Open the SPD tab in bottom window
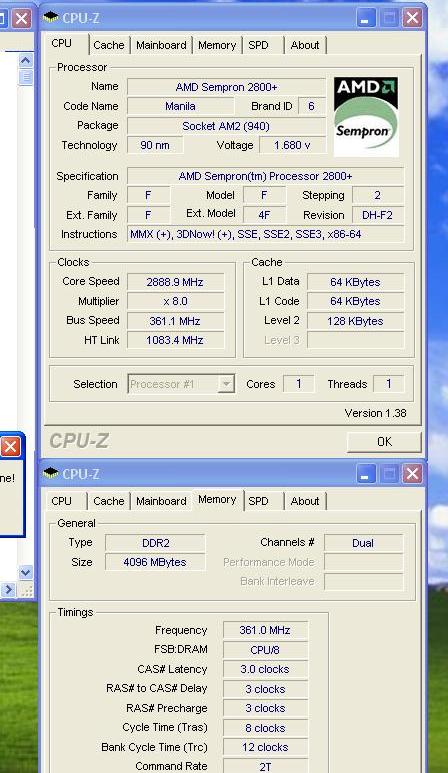 pyautogui.click(x=258, y=501)
